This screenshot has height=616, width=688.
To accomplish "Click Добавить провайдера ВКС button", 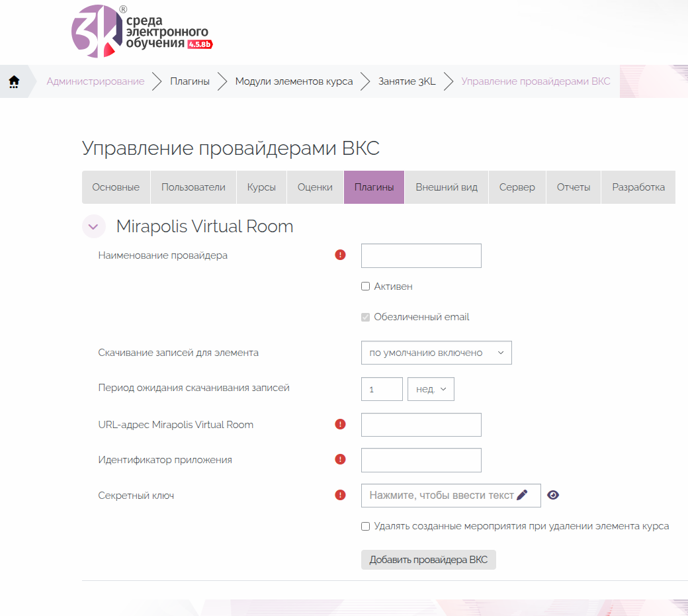I will coord(428,560).
